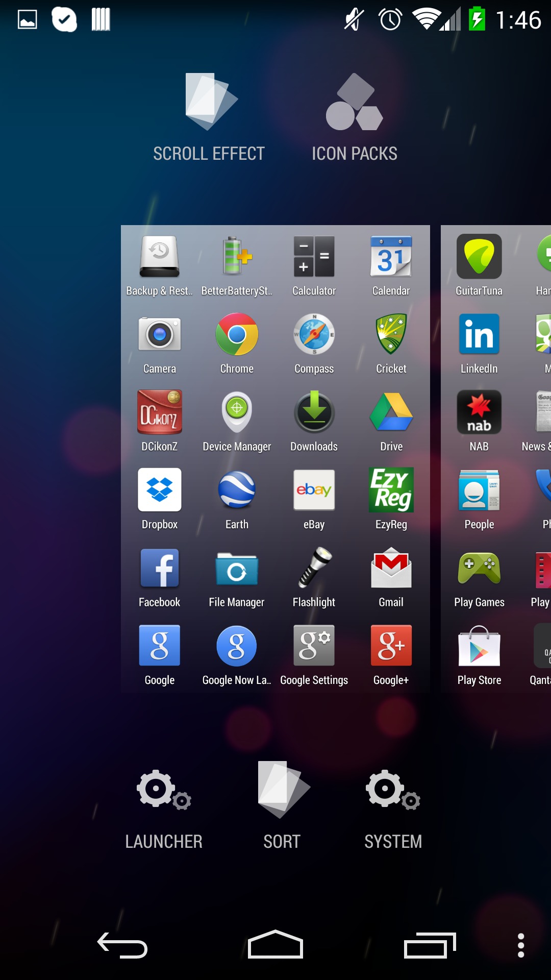Open the eBay app

tap(314, 499)
